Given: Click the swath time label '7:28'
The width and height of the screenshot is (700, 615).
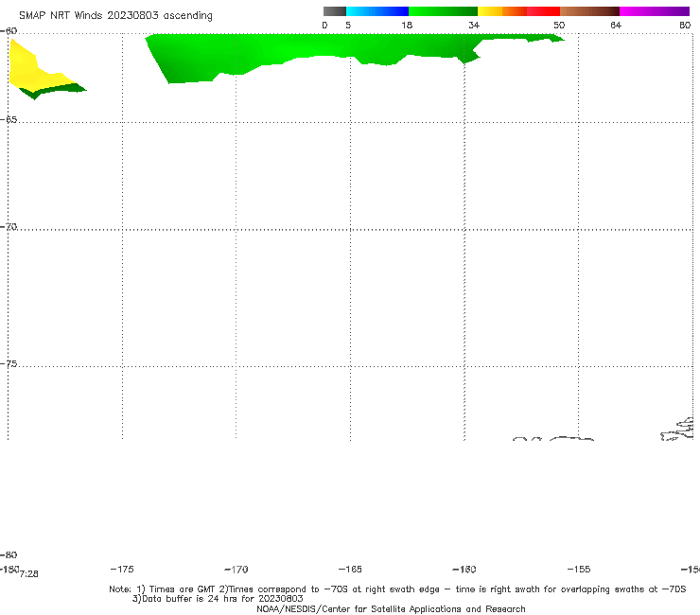Looking at the screenshot, I should pos(29,574).
